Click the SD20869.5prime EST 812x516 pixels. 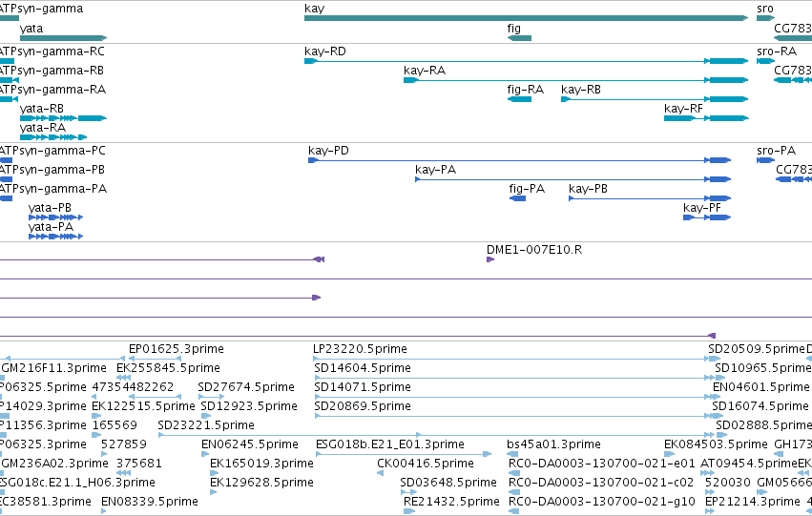click(x=516, y=416)
